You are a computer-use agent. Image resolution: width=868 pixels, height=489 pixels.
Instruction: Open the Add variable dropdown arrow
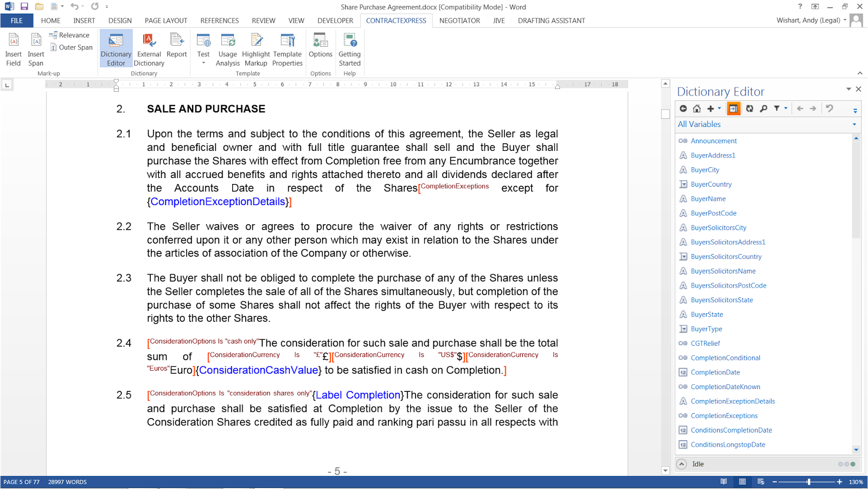tap(719, 109)
